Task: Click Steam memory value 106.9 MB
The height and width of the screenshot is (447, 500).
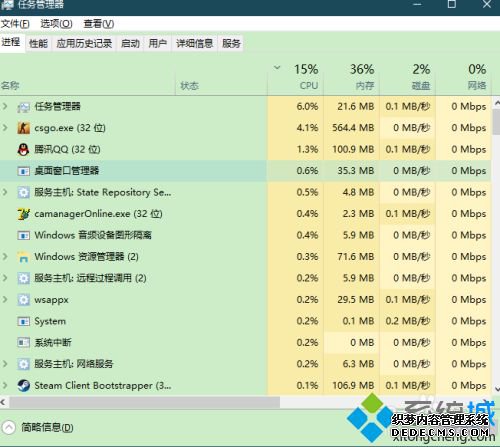Action: pos(353,385)
